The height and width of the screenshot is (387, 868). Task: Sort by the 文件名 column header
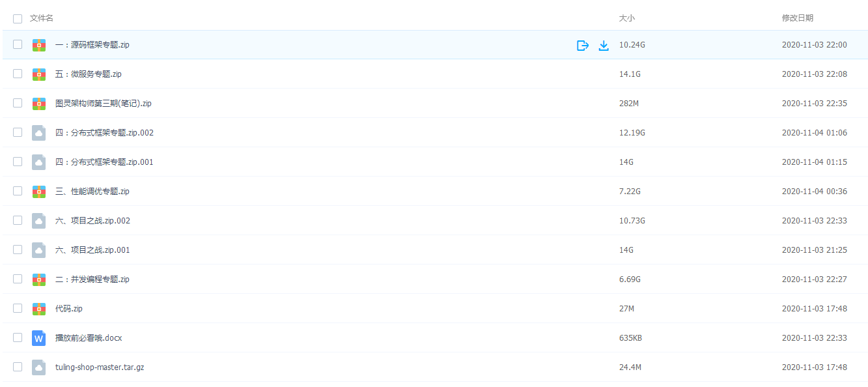[x=42, y=18]
